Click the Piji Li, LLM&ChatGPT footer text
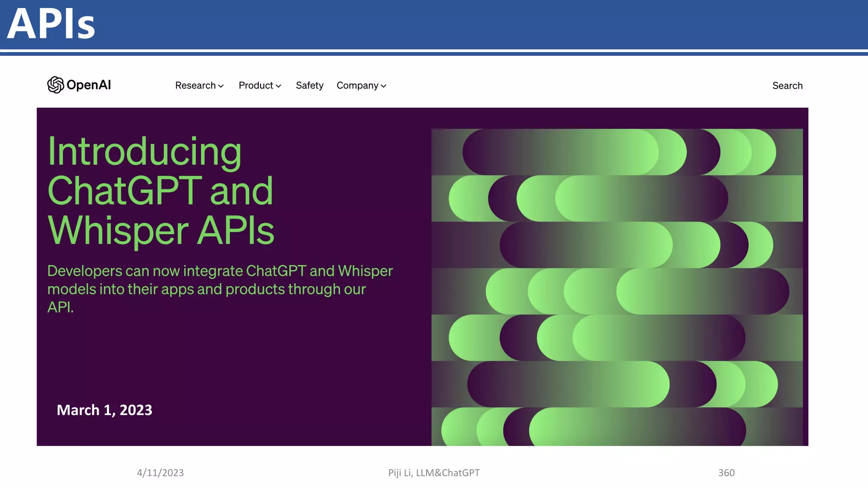The height and width of the screenshot is (488, 868). [434, 473]
